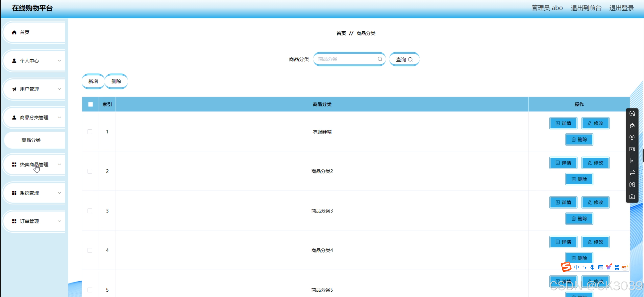Click the crop-play video clip icon

(x=632, y=161)
